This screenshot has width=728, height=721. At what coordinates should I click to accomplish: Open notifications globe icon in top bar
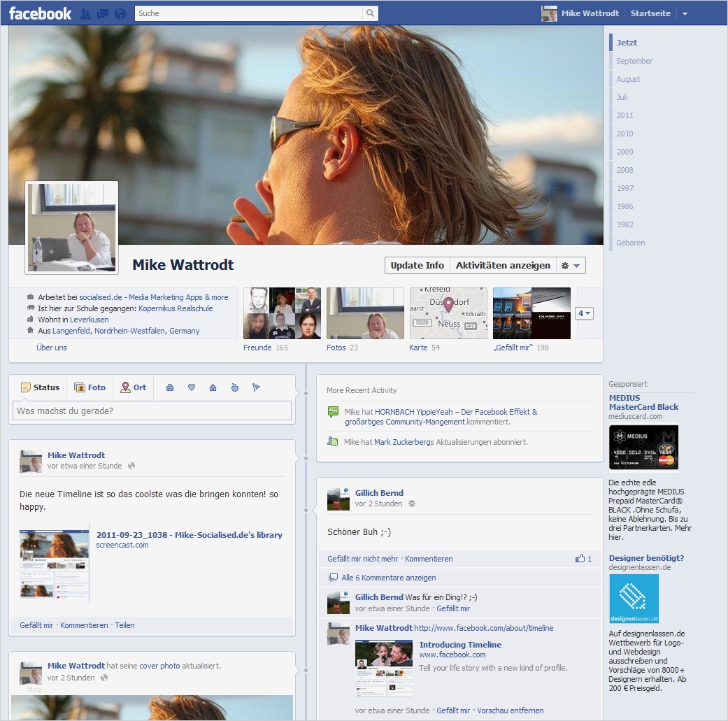pyautogui.click(x=120, y=14)
